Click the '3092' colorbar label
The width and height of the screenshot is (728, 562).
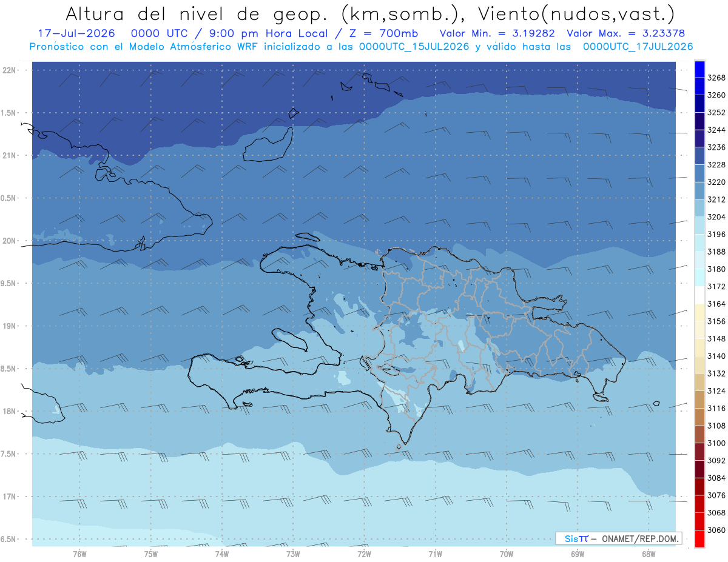click(716, 460)
